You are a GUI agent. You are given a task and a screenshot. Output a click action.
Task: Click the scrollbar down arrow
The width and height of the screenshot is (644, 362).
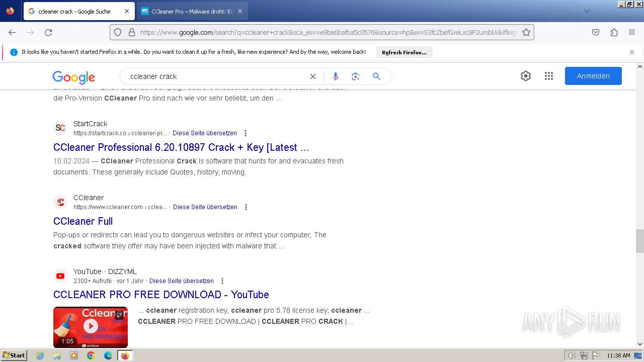point(640,344)
